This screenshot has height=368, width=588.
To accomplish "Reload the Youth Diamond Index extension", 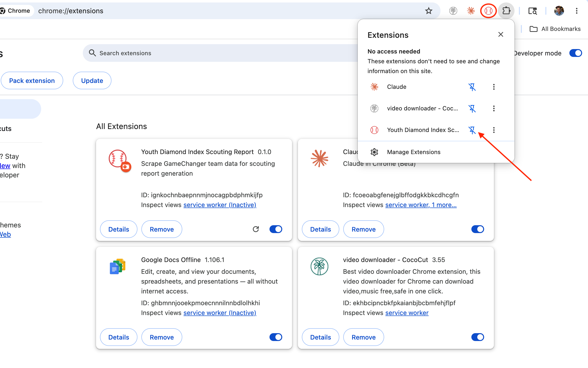I will click(x=256, y=229).
